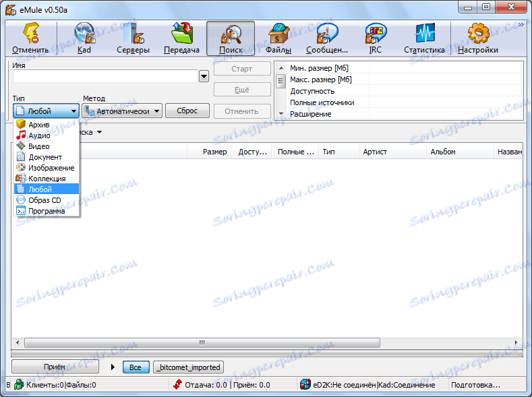Screen dimensions: 532x397
Task: Click filter list scroll down arrow
Action: [281, 114]
